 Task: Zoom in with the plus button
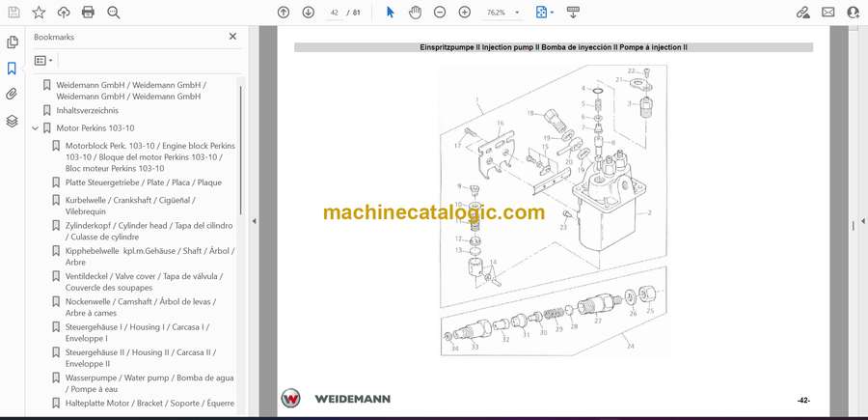[465, 13]
